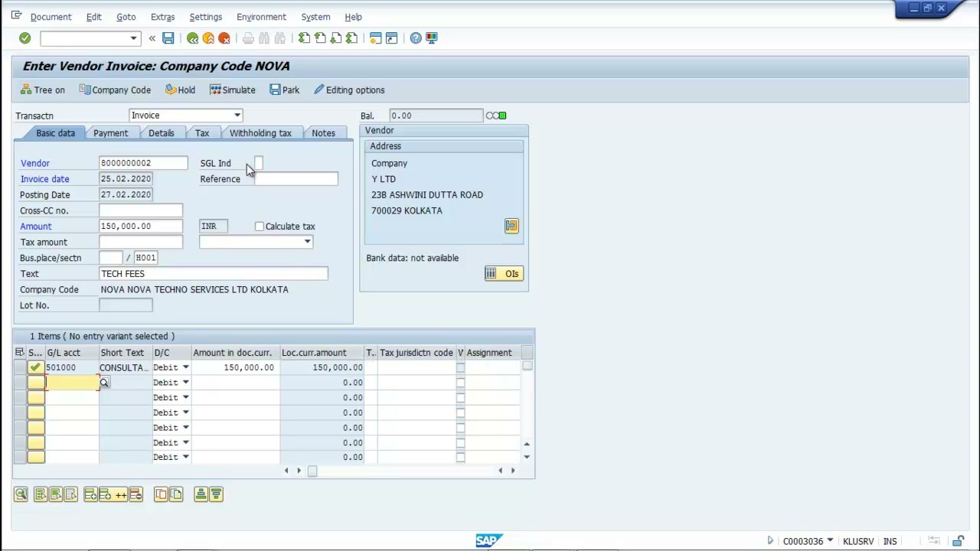Switch to the Withholding tax tab
The height and width of the screenshot is (551, 980).
(x=260, y=133)
